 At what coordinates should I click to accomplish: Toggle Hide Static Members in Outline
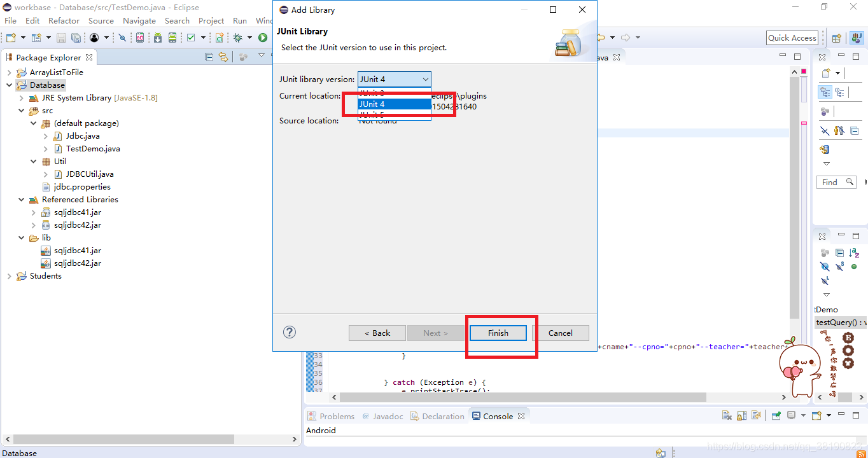(839, 267)
